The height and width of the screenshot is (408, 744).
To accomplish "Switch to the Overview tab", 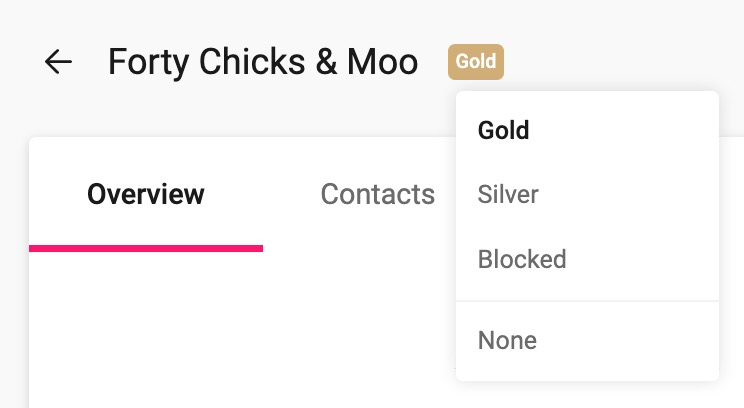I will (146, 194).
